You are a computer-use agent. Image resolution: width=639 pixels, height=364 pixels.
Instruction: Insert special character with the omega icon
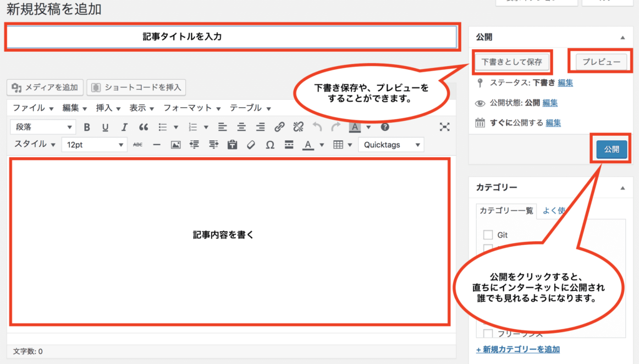pyautogui.click(x=270, y=145)
